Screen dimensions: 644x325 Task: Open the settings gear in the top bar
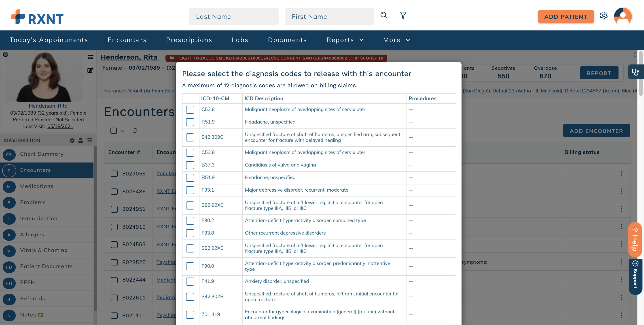pos(604,16)
